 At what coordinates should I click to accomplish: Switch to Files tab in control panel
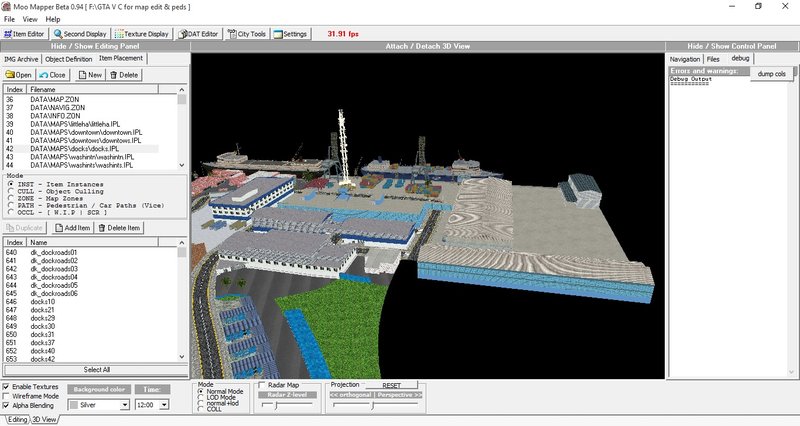click(x=713, y=59)
